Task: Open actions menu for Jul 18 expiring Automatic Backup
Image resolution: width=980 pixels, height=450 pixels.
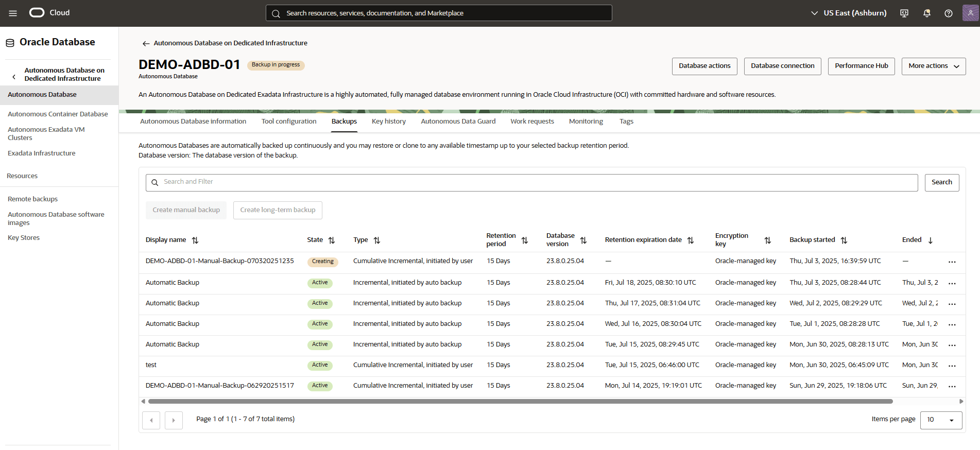Action: [x=952, y=284]
